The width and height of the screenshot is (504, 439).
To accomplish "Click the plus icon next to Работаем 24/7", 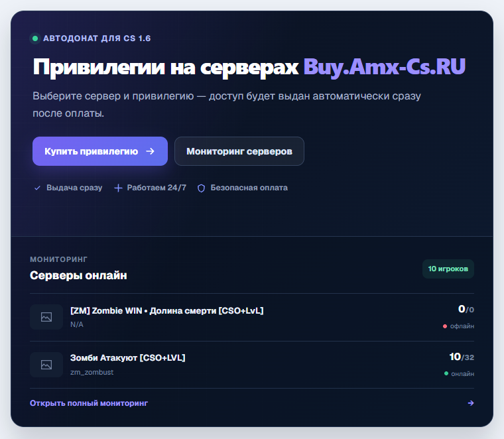I will [118, 188].
